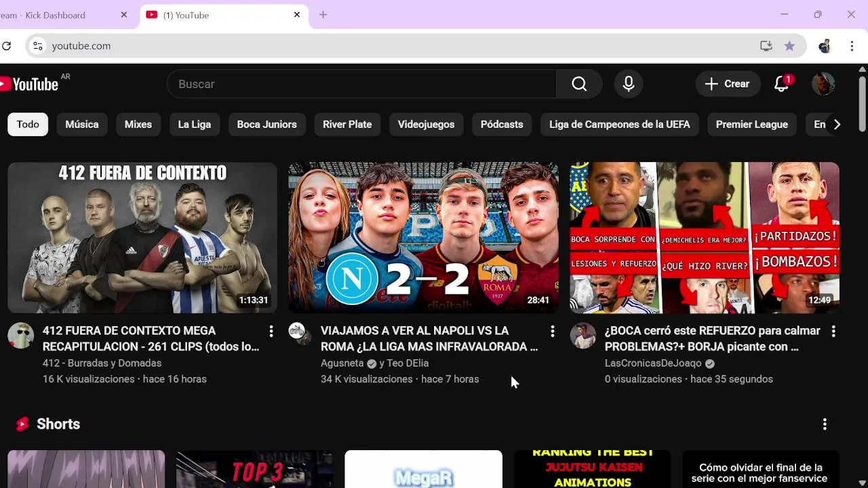Image resolution: width=868 pixels, height=488 pixels.
Task: Open the Chrome profile icon
Action: tap(825, 46)
